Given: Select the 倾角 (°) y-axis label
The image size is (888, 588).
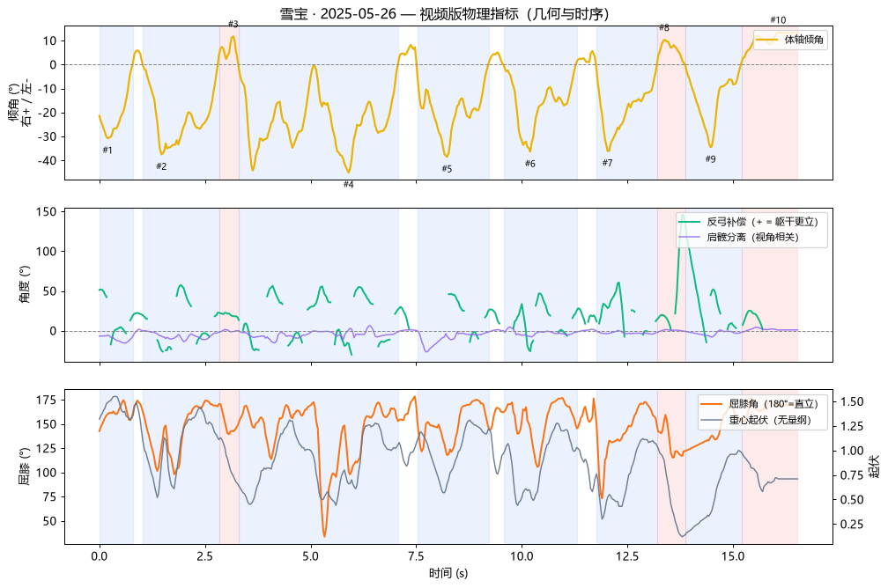Looking at the screenshot, I should pyautogui.click(x=20, y=104).
